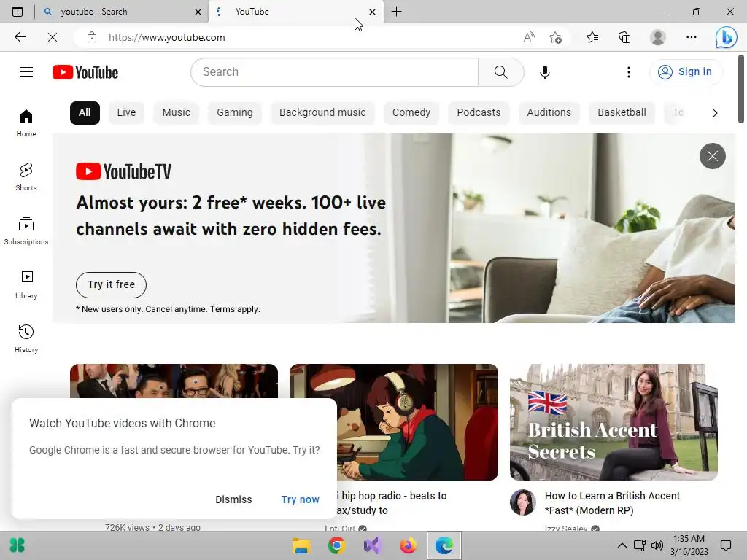Screen dimensions: 747x560
Task: Click the Sign in button
Action: point(686,72)
